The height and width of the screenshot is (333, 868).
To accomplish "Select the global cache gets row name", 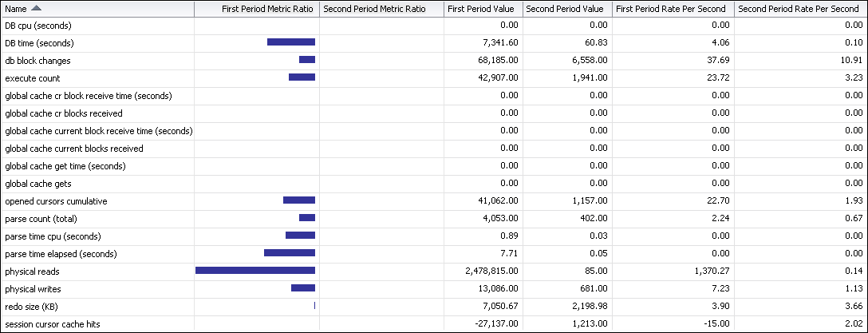I will tap(38, 184).
